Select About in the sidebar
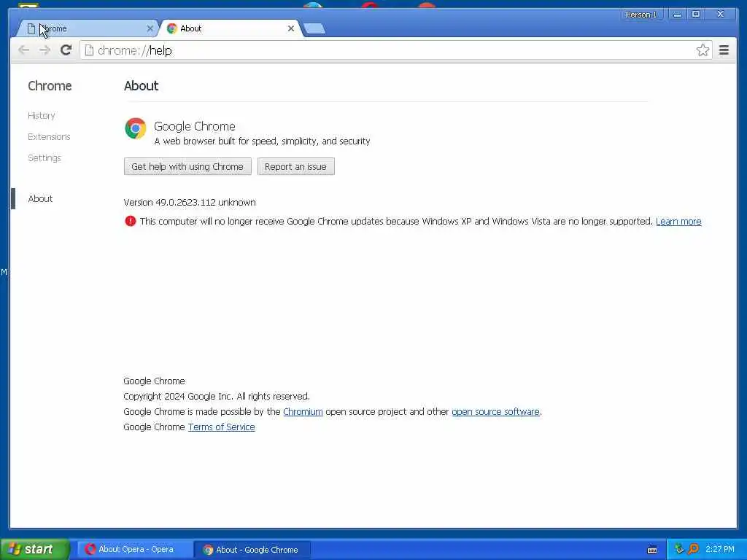The height and width of the screenshot is (560, 747). click(40, 198)
